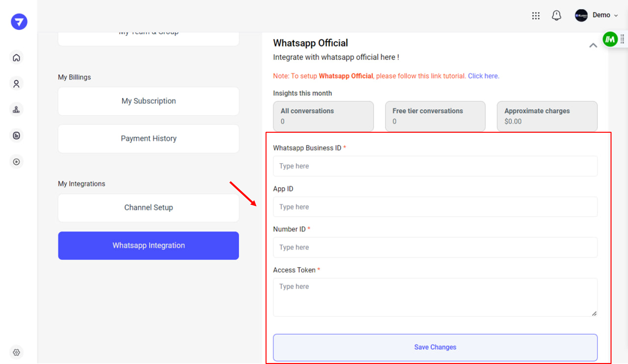Open the settings gear icon in sidebar

coord(16,352)
